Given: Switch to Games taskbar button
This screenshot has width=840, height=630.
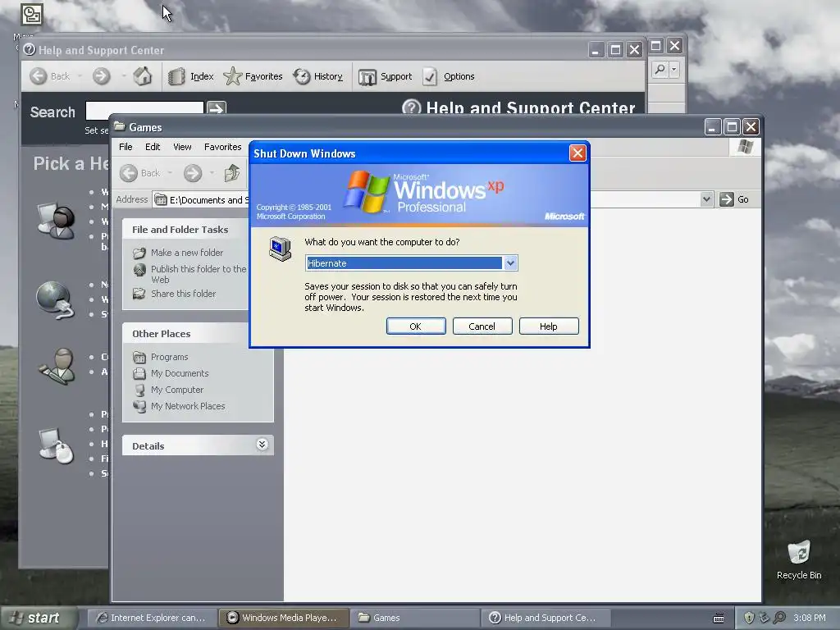Looking at the screenshot, I should coord(416,618).
